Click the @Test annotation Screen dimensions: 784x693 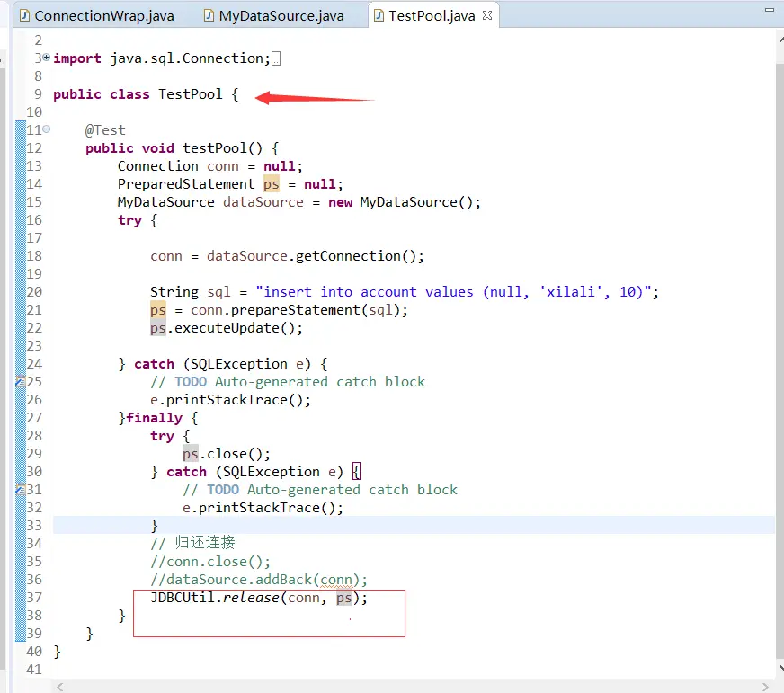[x=105, y=130]
